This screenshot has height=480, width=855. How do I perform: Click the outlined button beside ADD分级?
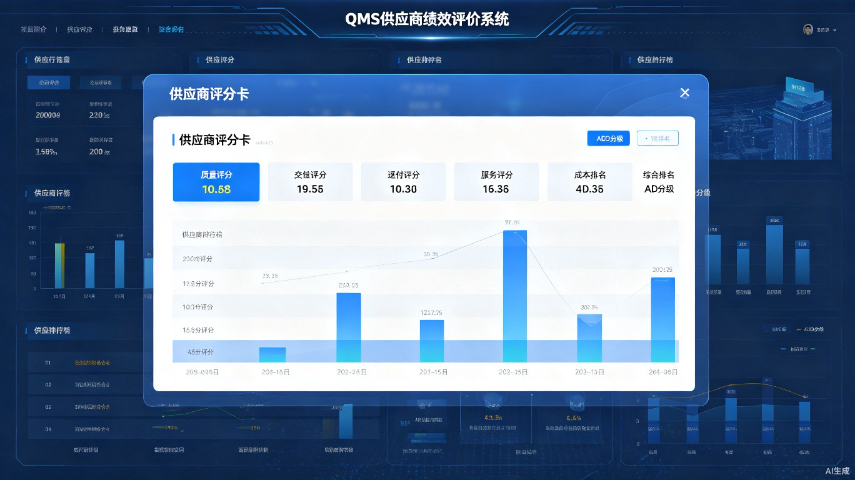[x=658, y=139]
